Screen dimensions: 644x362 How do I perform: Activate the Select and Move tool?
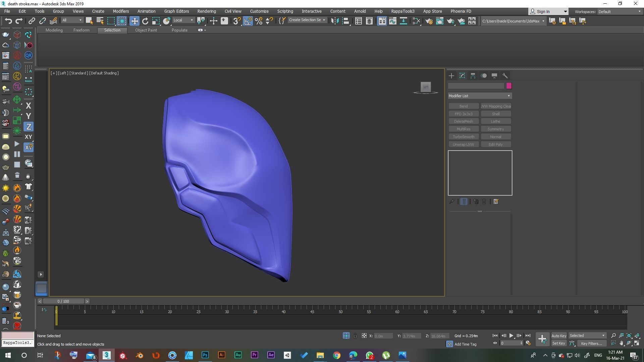pos(134,21)
